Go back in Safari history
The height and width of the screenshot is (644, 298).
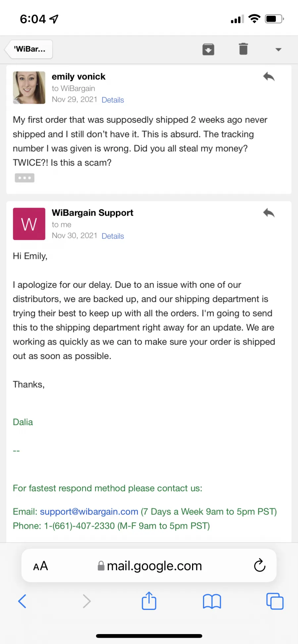pos(22,601)
